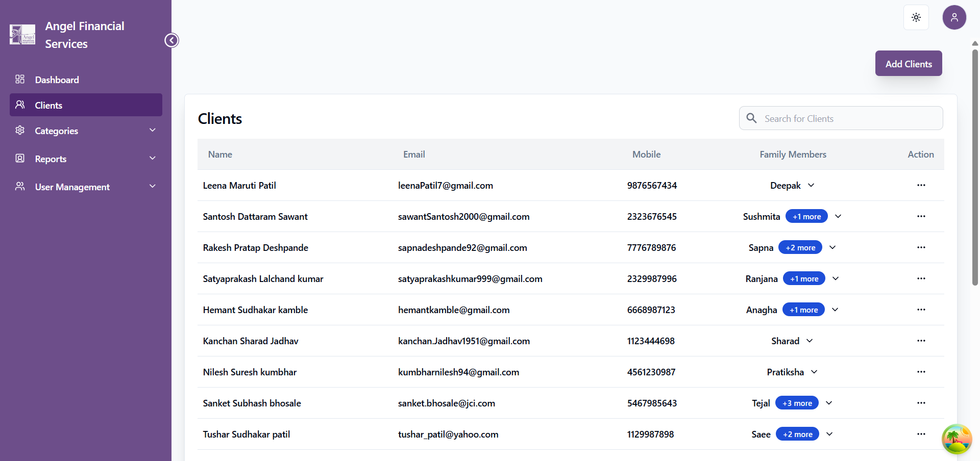Open actions menu for Leena Maruti Patil

click(x=921, y=185)
